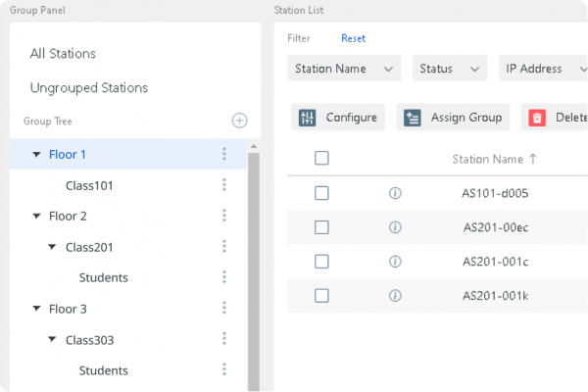
Task: Click the info icon for AS101-d005
Action: tap(396, 194)
